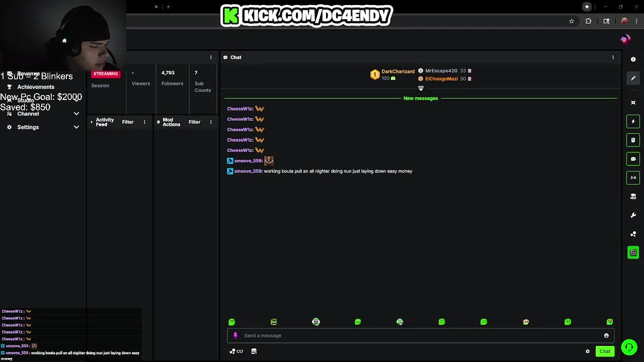Open the info icon in right sidebar
This screenshot has width=644, height=362.
(x=633, y=59)
